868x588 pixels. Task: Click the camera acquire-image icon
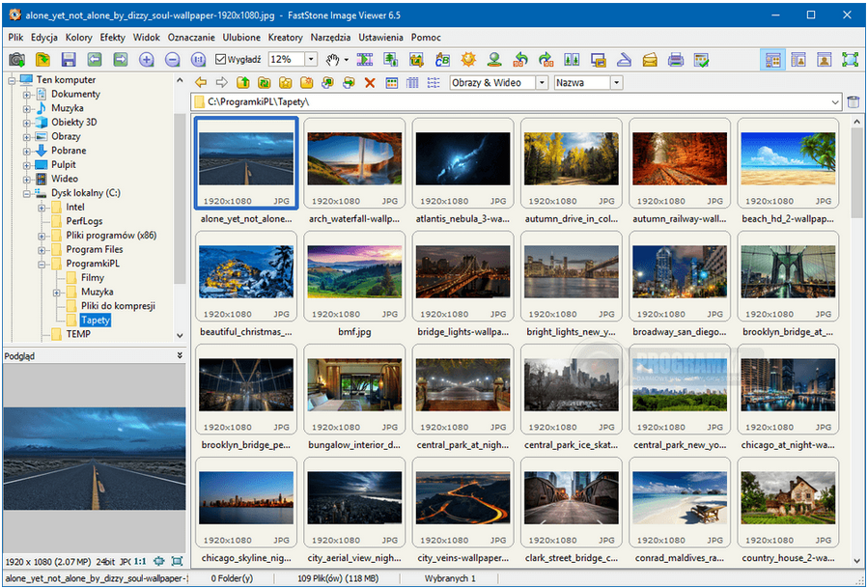[16, 59]
